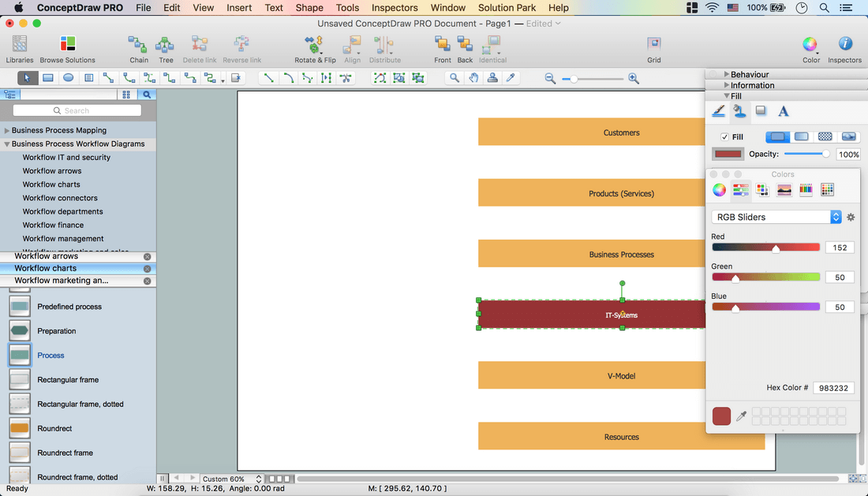Open the pencils color picker mode
The height and width of the screenshot is (496, 868).
pos(806,190)
